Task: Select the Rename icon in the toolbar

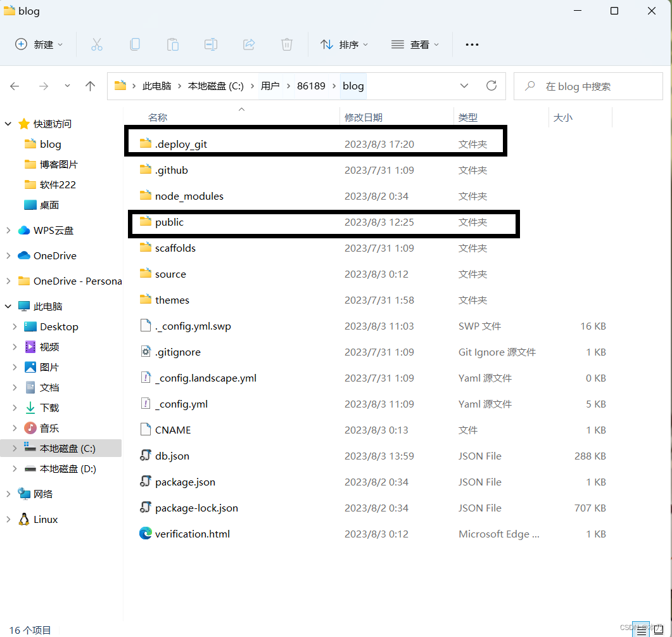Action: tap(210, 44)
